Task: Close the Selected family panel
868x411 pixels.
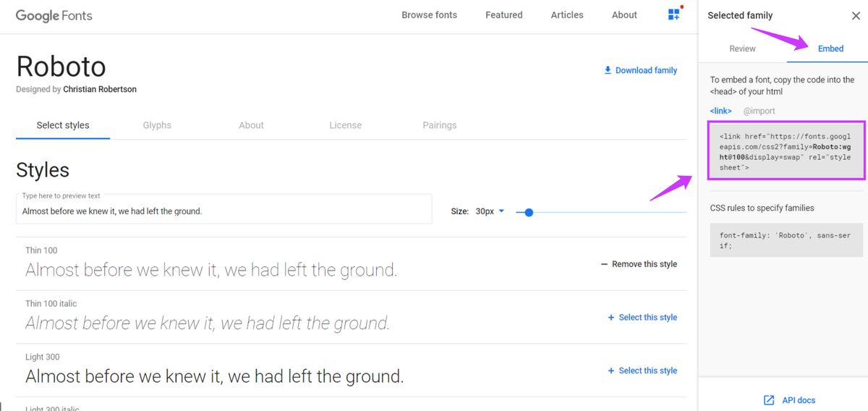Action: (x=856, y=15)
